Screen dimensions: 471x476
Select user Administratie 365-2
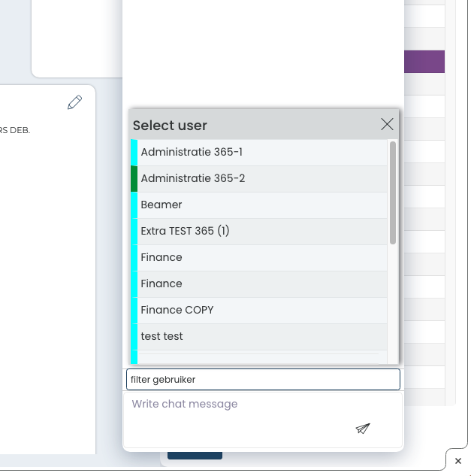point(258,179)
